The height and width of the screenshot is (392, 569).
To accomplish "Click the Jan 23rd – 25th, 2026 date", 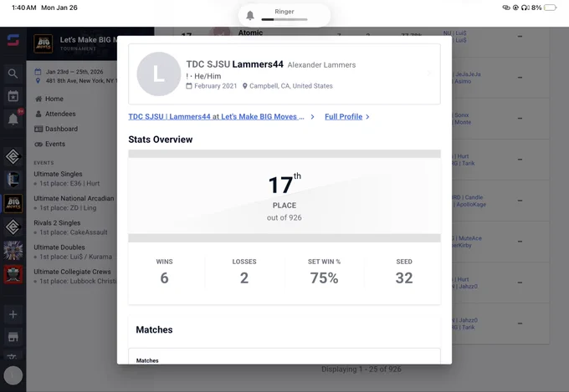I will coord(74,72).
